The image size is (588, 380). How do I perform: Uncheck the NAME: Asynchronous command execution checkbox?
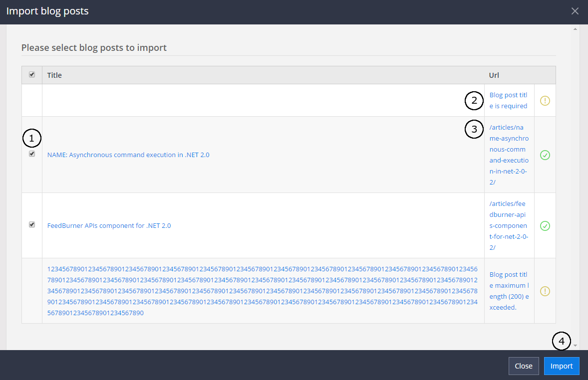[32, 154]
